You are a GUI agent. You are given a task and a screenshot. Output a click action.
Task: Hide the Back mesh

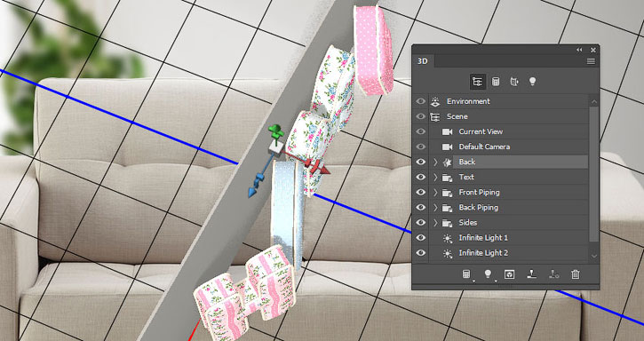click(420, 162)
